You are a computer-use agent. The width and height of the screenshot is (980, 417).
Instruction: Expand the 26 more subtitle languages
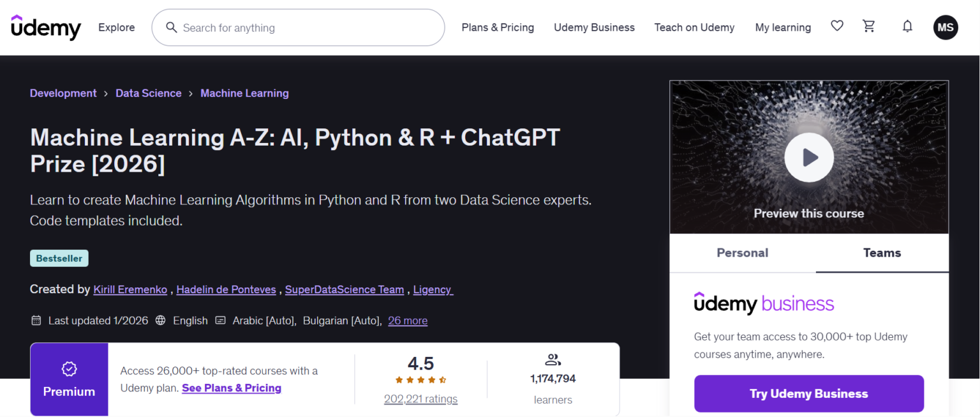tap(408, 321)
